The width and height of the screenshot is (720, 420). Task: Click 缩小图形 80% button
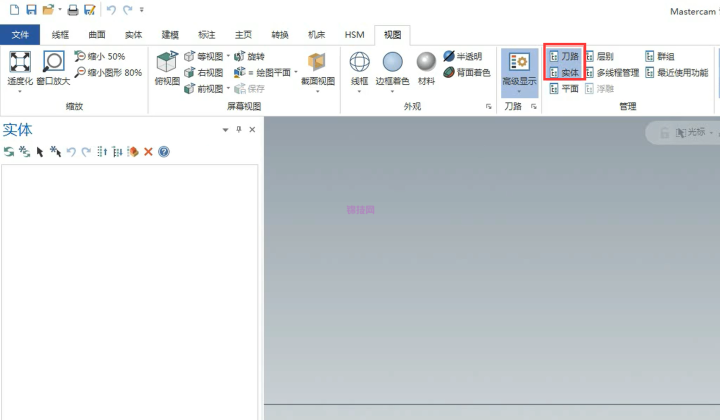click(108, 73)
